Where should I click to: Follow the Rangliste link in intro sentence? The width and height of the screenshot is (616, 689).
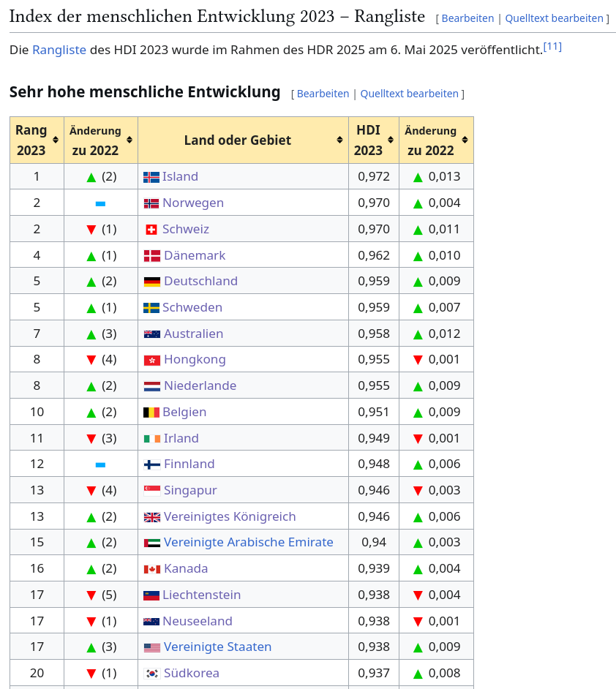tap(59, 50)
